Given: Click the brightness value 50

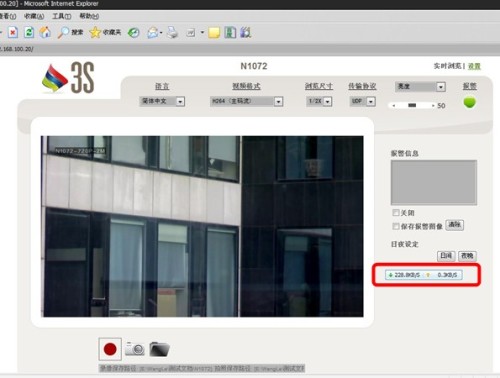Looking at the screenshot, I should tap(441, 106).
